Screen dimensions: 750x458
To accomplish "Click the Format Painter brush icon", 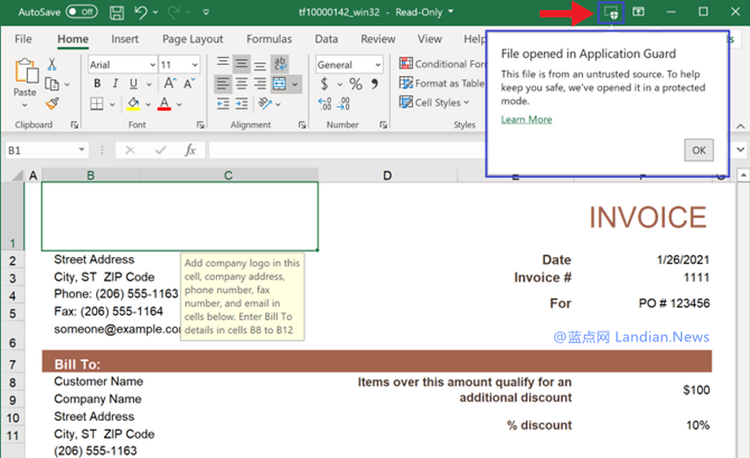I will (52, 103).
